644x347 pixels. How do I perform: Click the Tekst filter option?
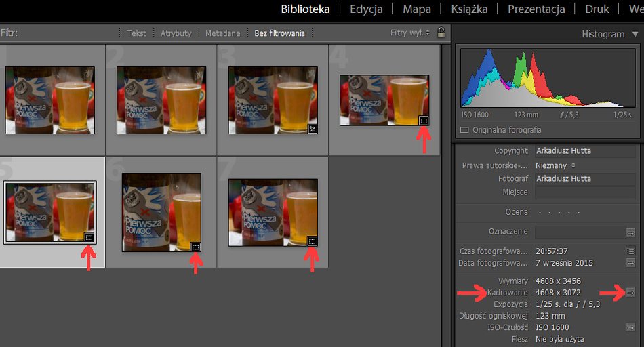click(x=136, y=33)
